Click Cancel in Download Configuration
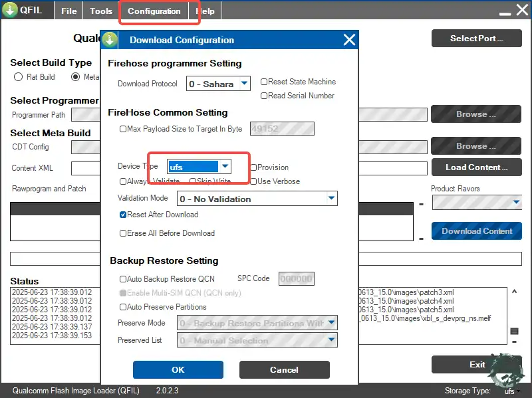The height and width of the screenshot is (398, 532). 285,369
